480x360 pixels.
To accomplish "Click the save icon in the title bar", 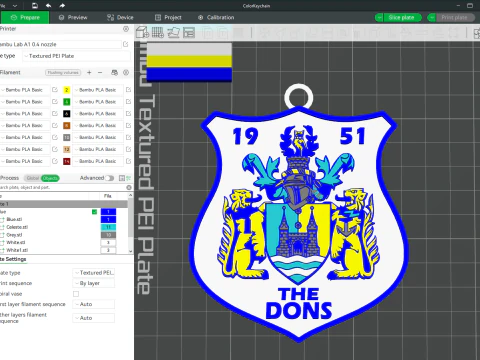I will pyautogui.click(x=35, y=5).
